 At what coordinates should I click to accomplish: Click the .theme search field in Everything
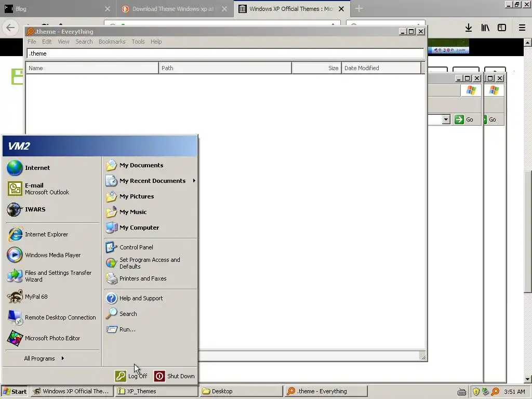225,54
